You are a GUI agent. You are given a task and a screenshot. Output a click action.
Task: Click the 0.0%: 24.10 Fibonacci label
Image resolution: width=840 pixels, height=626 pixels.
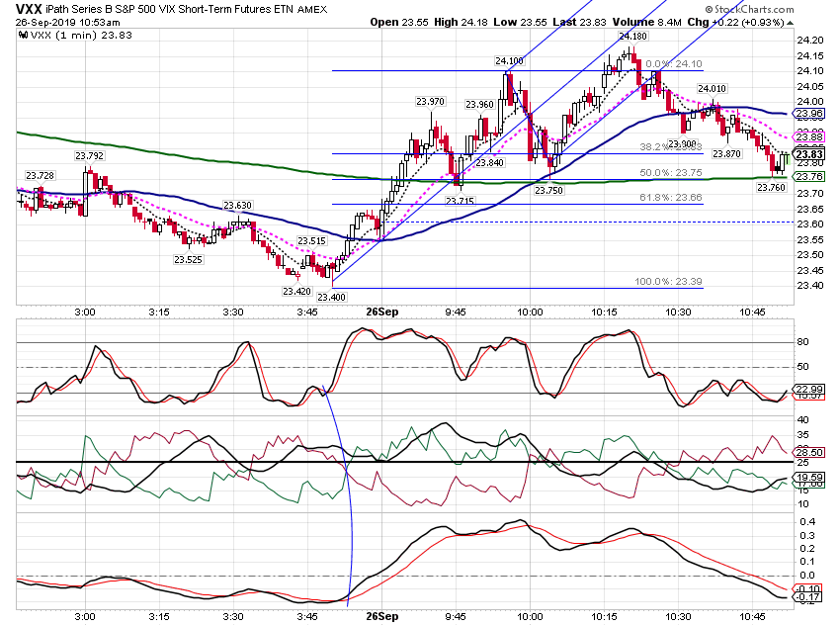point(674,63)
